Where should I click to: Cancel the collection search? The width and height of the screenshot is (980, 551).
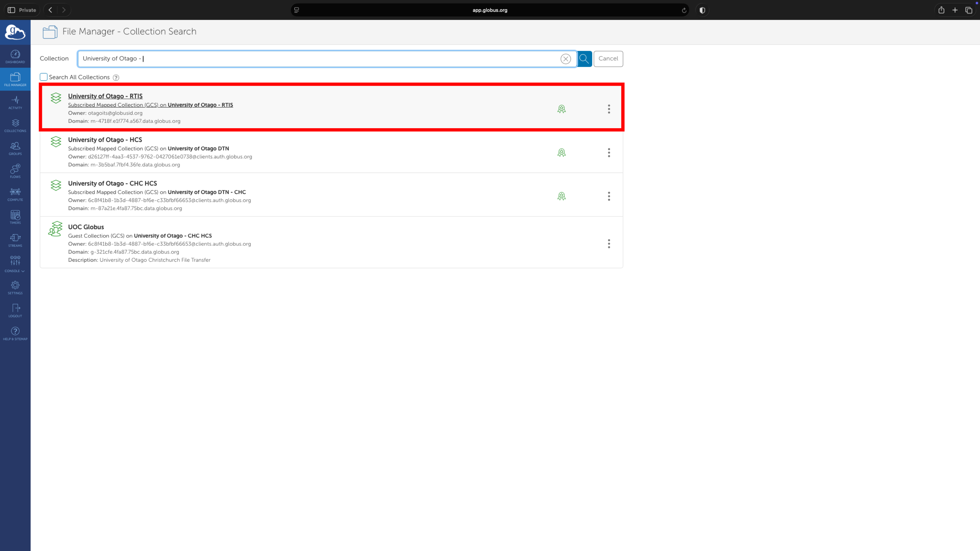608,59
